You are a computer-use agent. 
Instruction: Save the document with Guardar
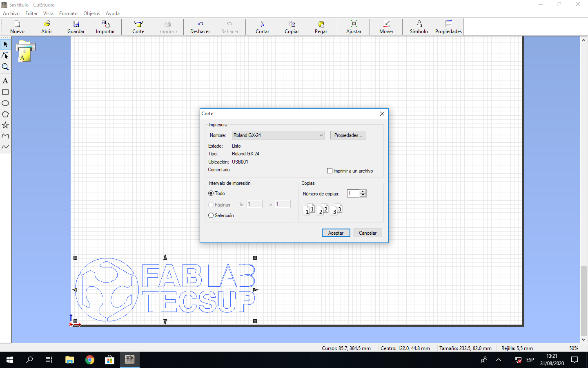pyautogui.click(x=76, y=27)
